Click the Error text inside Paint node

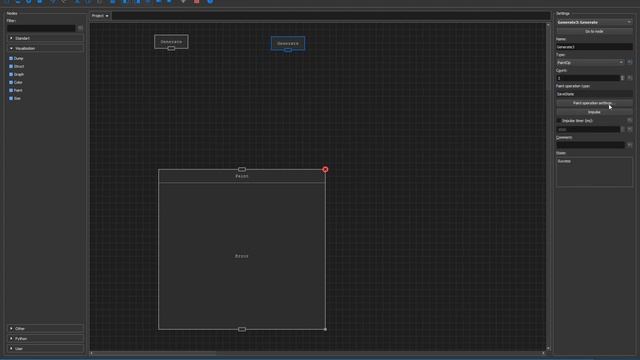(x=242, y=256)
